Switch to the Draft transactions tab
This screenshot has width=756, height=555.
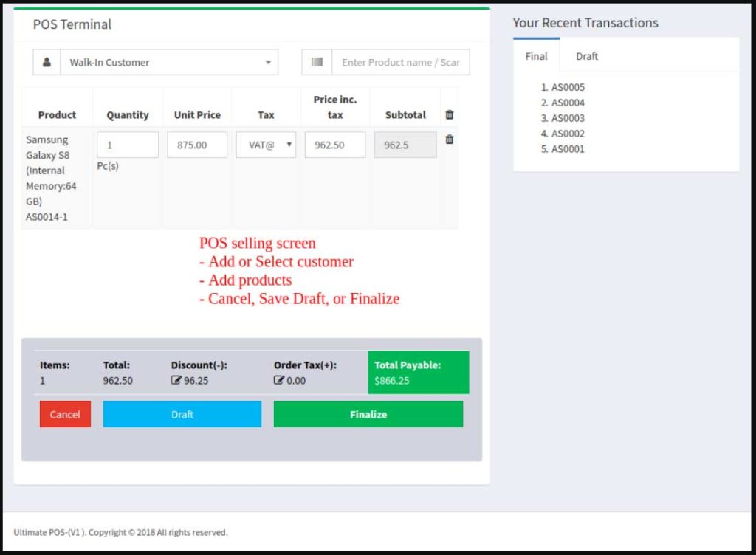[587, 56]
